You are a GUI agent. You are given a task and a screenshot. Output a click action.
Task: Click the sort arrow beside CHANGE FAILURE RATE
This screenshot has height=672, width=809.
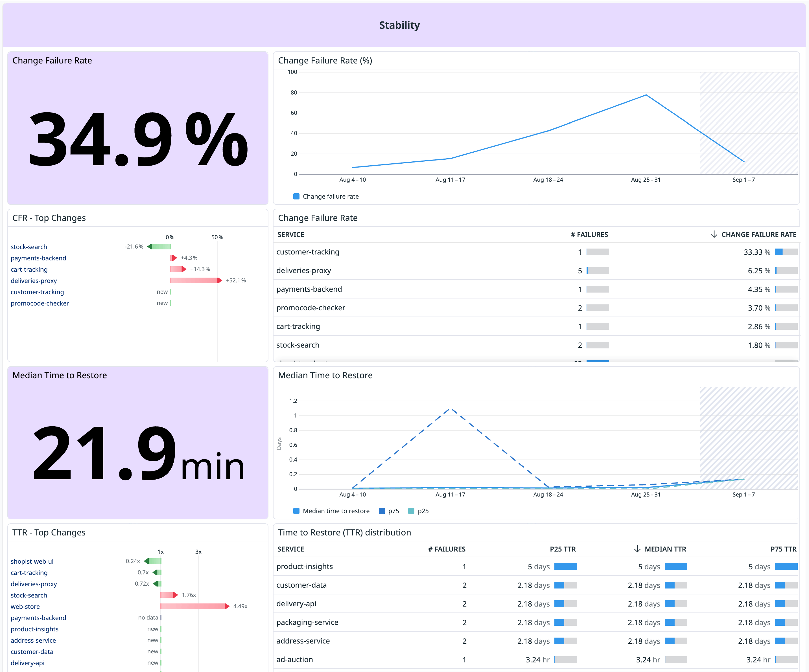coord(714,234)
